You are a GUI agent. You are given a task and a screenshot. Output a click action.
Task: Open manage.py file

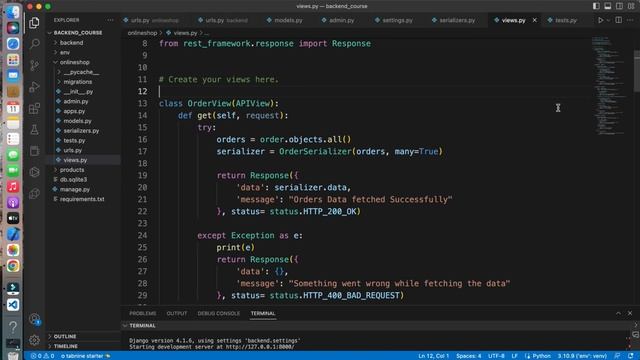tap(75, 189)
